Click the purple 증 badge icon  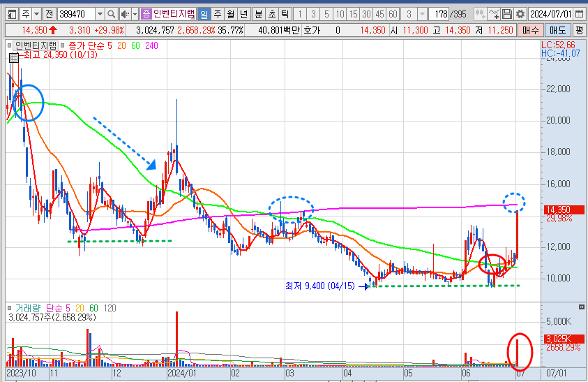tap(146, 14)
